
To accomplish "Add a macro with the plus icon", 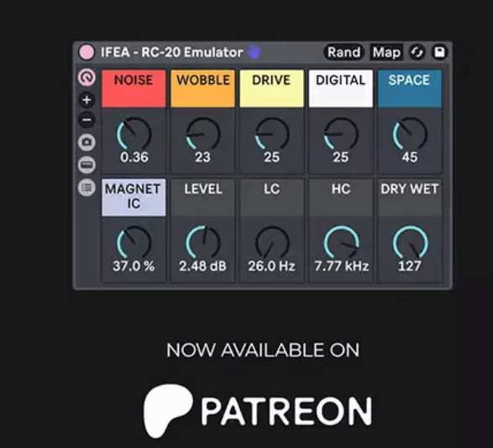I will coord(87,100).
